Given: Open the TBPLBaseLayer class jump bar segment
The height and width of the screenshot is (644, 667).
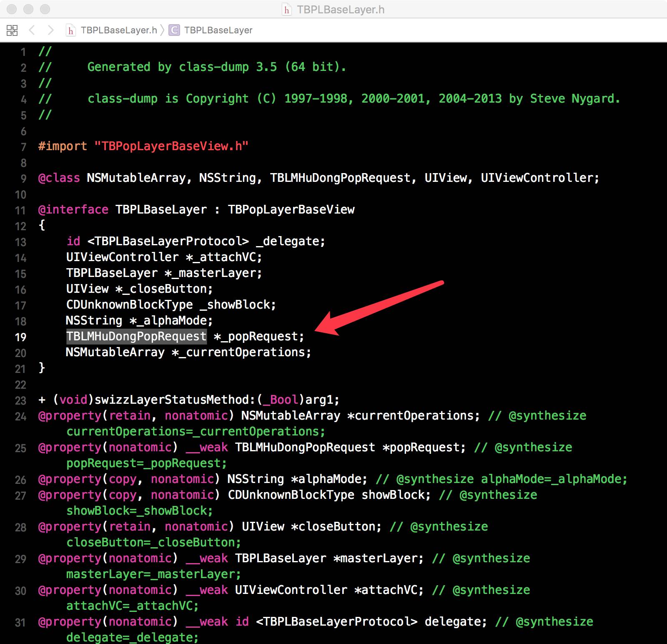Looking at the screenshot, I should [x=211, y=30].
